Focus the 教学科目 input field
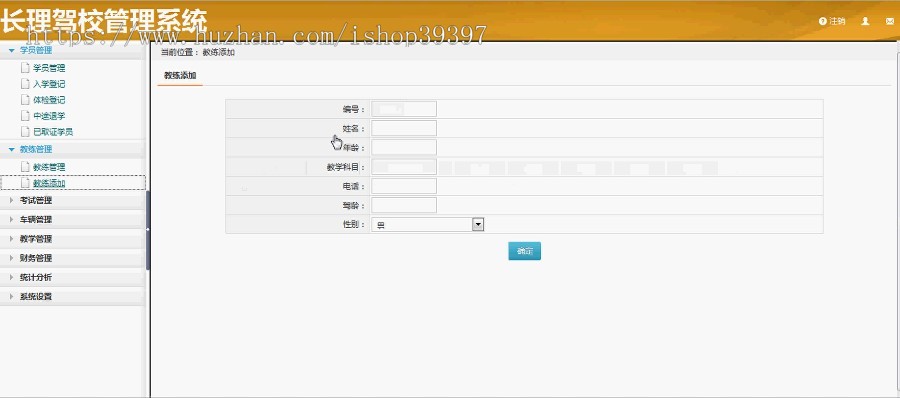Screen dimensions: 900x398 coord(404,167)
